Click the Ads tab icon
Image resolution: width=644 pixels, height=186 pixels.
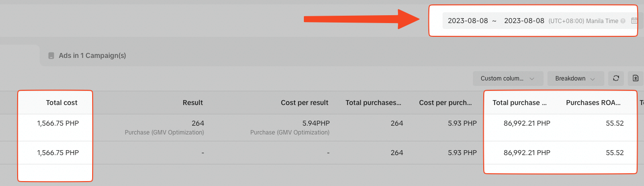pos(51,56)
